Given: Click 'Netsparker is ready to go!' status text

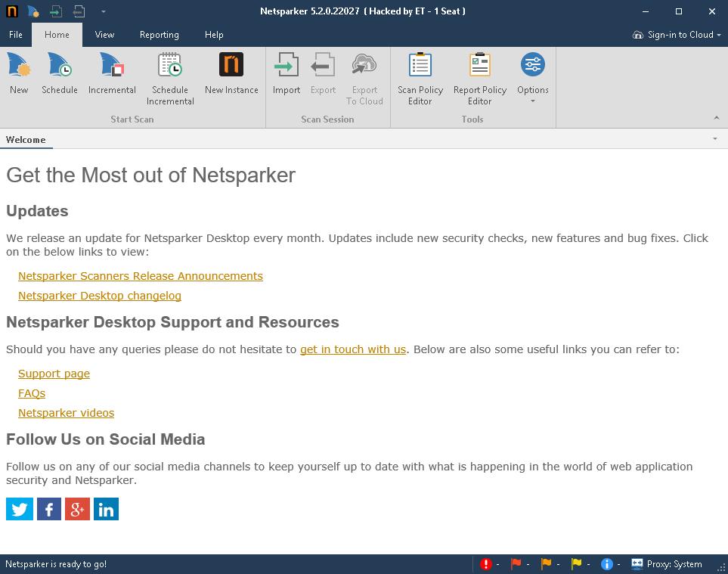Looking at the screenshot, I should (56, 564).
